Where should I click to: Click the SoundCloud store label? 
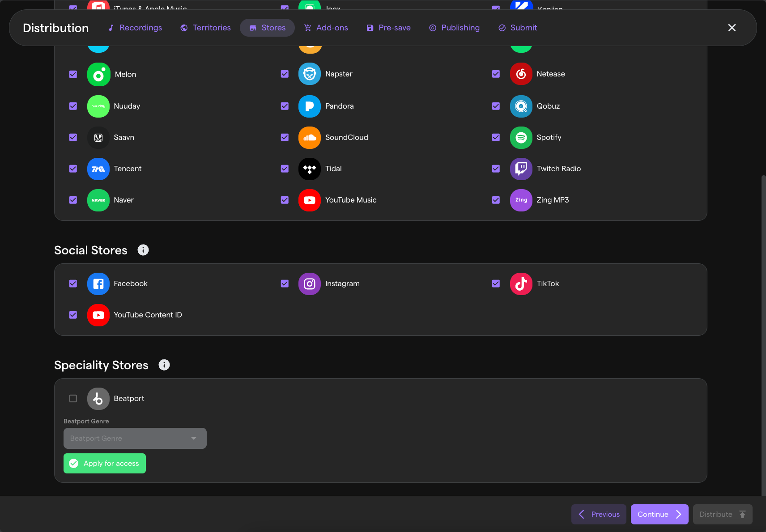(347, 138)
